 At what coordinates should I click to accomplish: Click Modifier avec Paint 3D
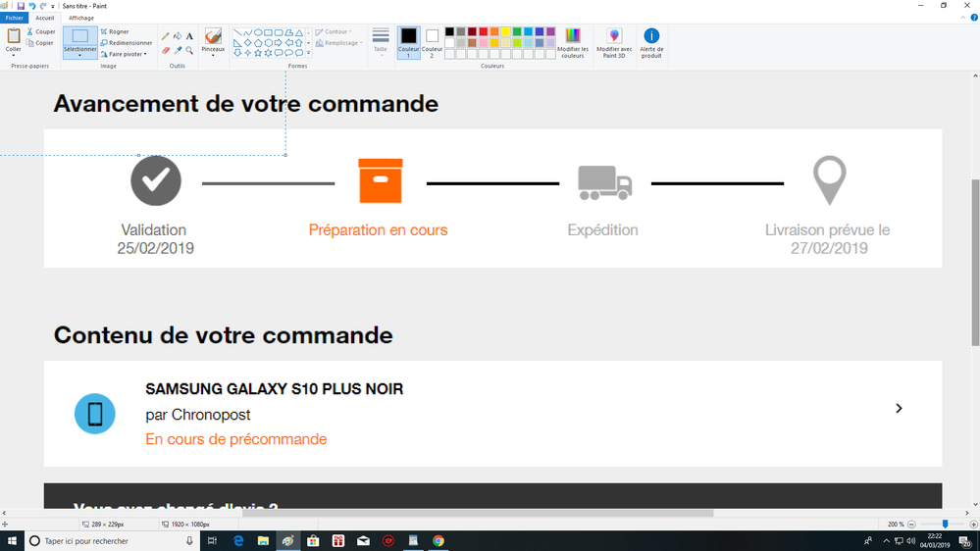tap(614, 42)
